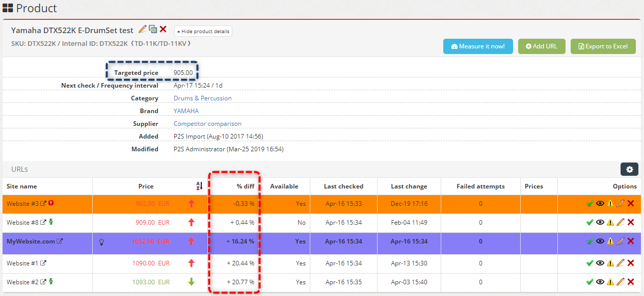Duplicate product using the copy icon beside title
The width and height of the screenshot is (644, 296).
(x=153, y=30)
